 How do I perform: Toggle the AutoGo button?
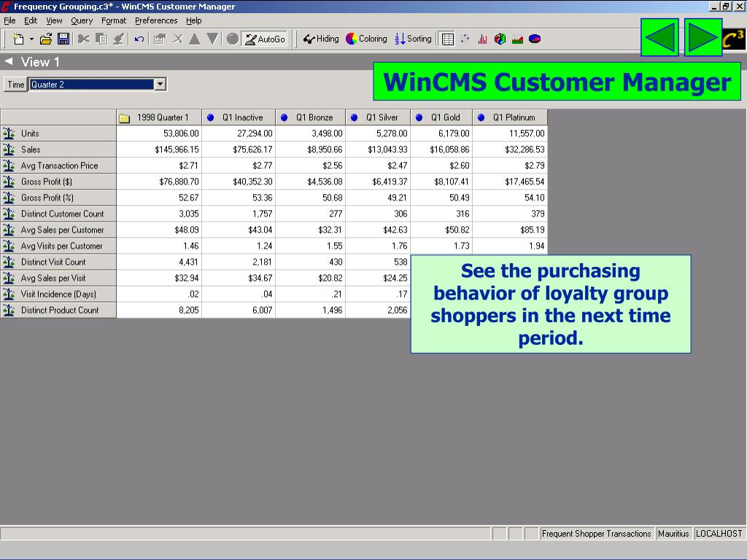265,39
